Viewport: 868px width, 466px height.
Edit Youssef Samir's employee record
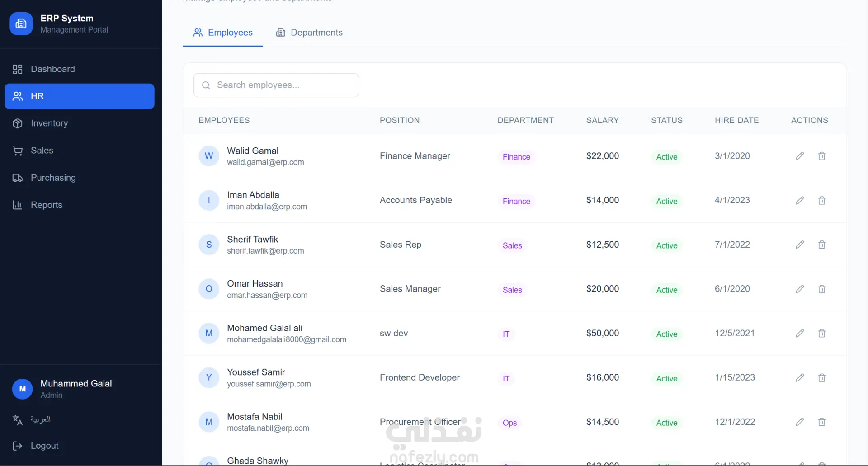coord(800,377)
